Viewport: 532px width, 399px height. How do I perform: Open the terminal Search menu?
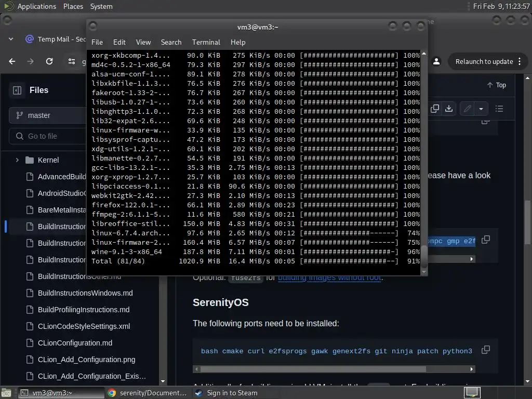tap(171, 42)
